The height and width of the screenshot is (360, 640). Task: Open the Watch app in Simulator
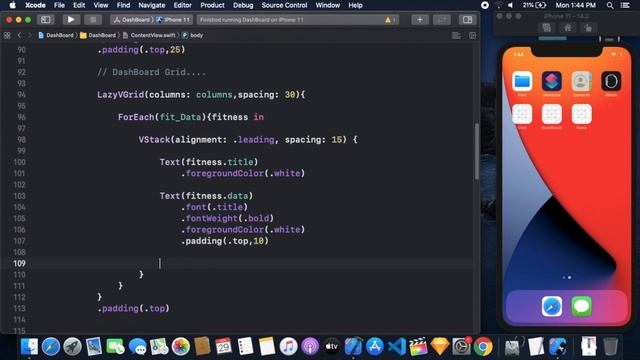click(611, 81)
